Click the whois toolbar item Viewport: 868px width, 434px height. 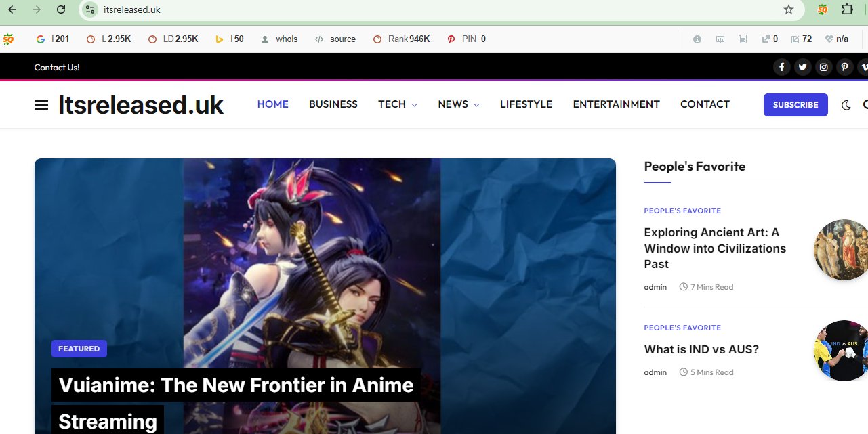tap(279, 39)
